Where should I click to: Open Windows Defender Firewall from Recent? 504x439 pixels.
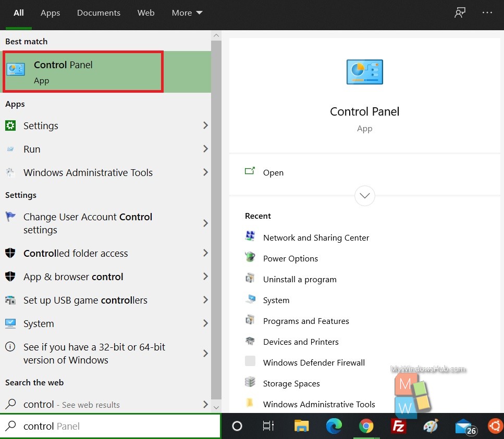(314, 362)
